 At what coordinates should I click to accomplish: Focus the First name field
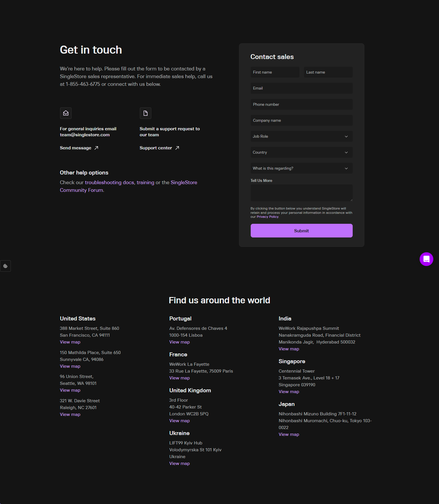click(x=275, y=72)
